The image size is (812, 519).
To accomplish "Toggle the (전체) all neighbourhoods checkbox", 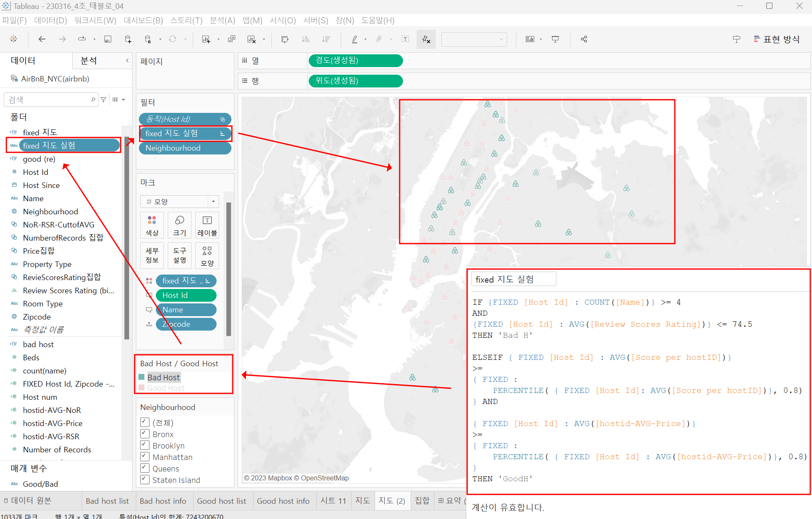I will [145, 422].
